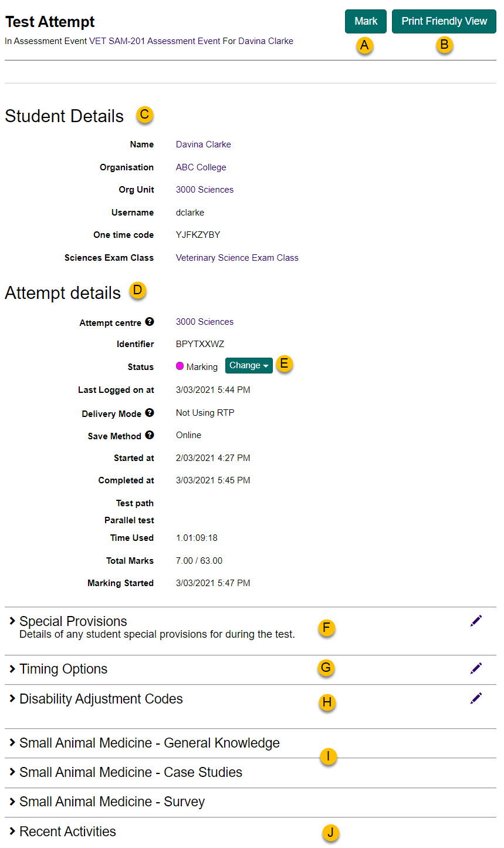Click the Timing Options edit pencil
Image resolution: width=504 pixels, height=848 pixels.
coord(476,668)
